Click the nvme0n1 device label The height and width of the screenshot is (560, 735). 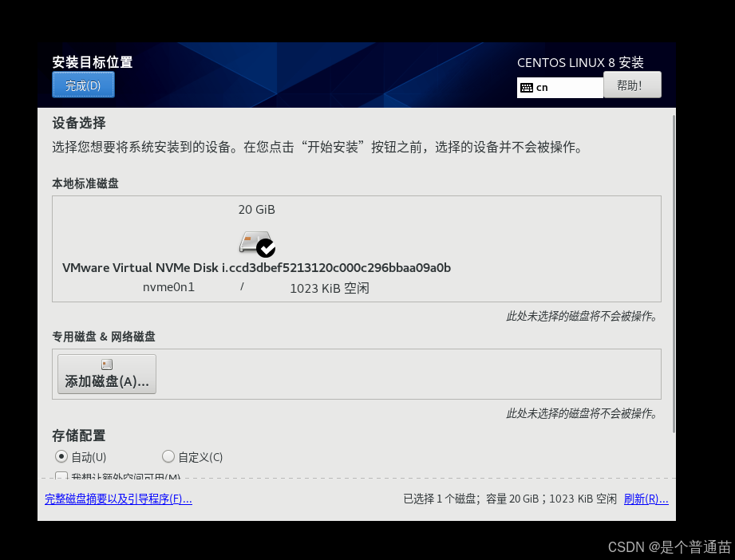[168, 287]
